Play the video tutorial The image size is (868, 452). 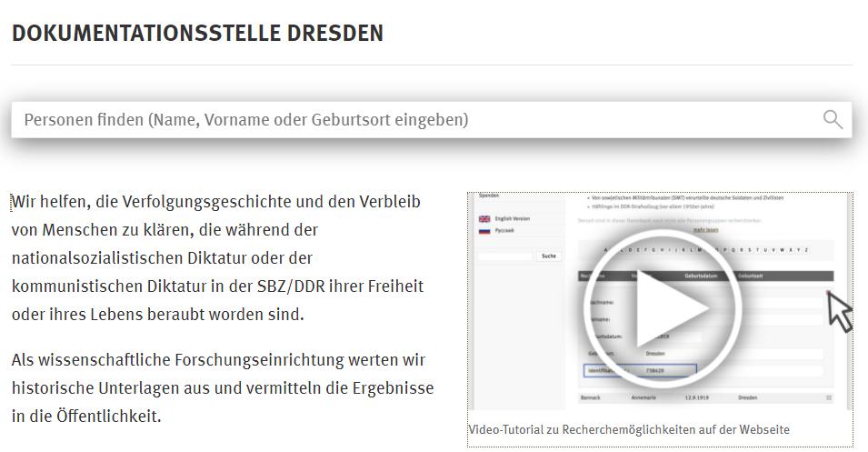[661, 308]
